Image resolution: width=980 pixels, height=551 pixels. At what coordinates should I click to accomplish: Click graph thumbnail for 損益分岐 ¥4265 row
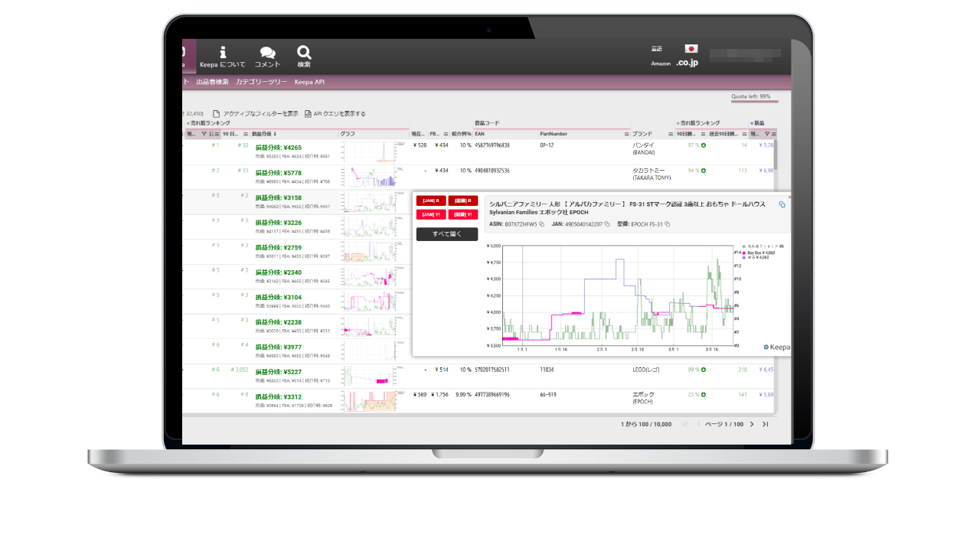(369, 152)
